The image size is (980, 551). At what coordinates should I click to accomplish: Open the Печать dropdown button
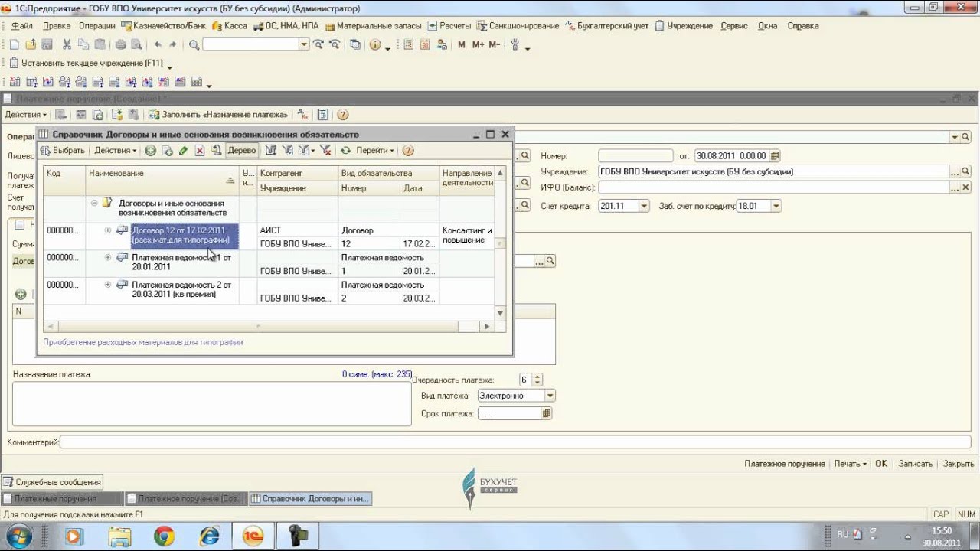point(850,464)
